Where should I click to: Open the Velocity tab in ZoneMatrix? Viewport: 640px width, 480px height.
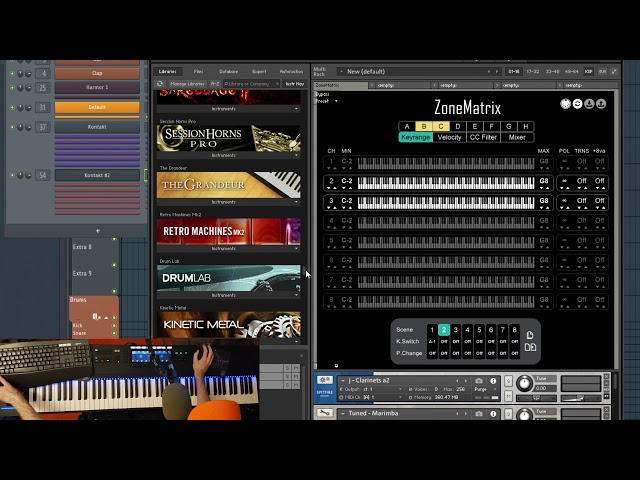click(x=449, y=138)
